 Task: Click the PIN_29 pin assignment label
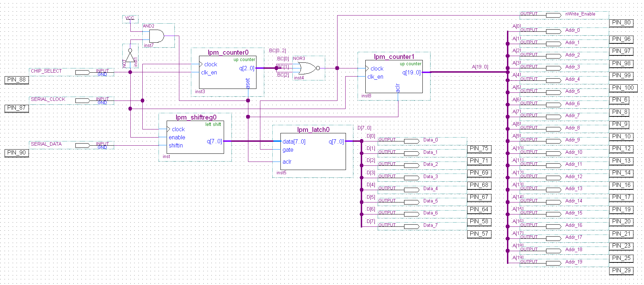click(x=621, y=271)
